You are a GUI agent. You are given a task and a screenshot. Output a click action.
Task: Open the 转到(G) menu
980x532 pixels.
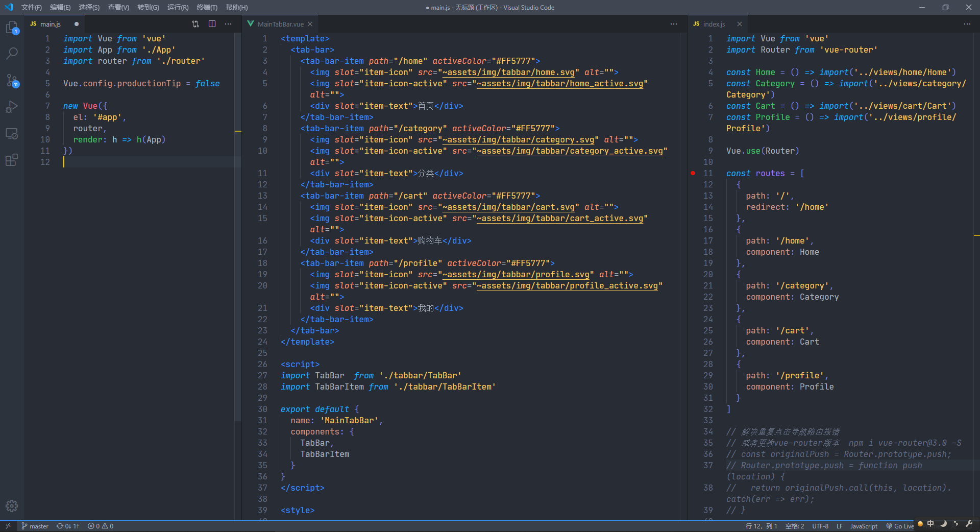[148, 7]
